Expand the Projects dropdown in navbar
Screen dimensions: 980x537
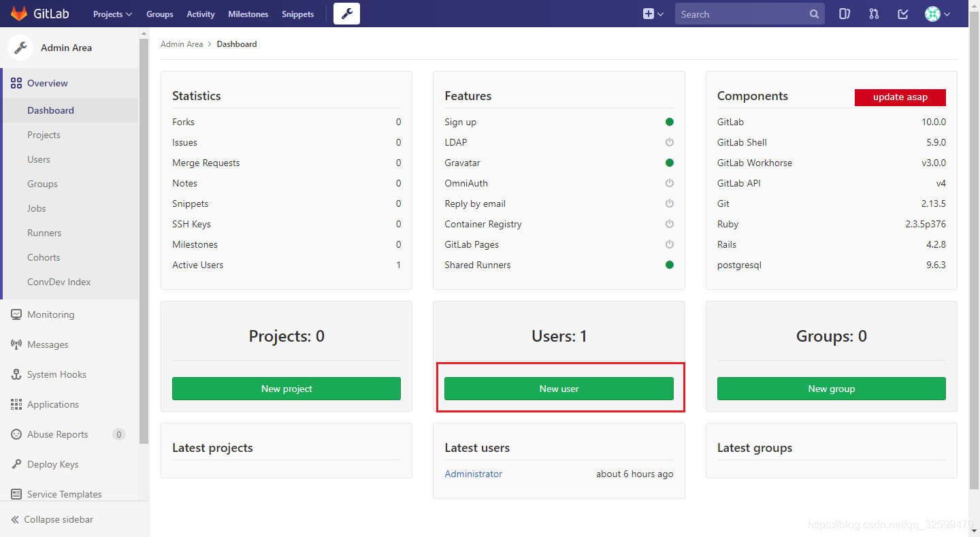(x=112, y=14)
